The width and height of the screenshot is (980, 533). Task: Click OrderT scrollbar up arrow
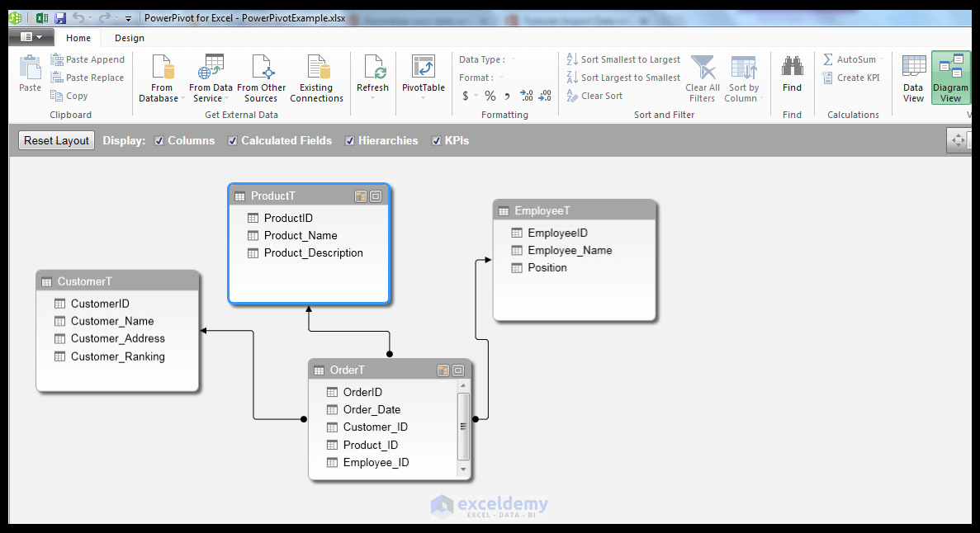click(x=463, y=385)
